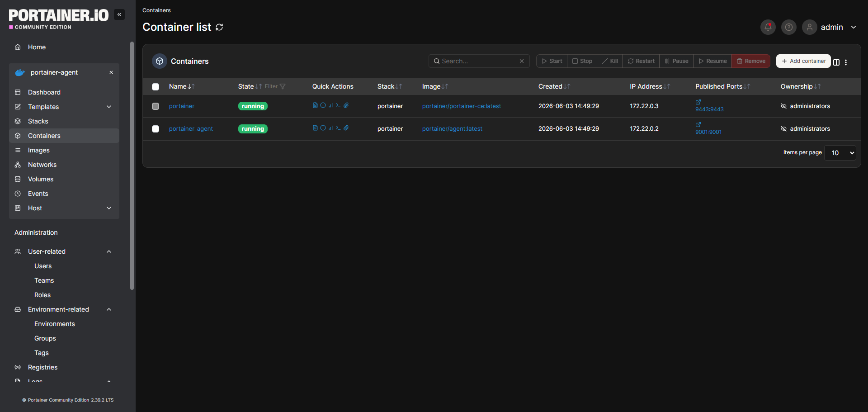Viewport: 868px width, 412px height.
Task: View stats for portainer_agent container
Action: (330, 128)
